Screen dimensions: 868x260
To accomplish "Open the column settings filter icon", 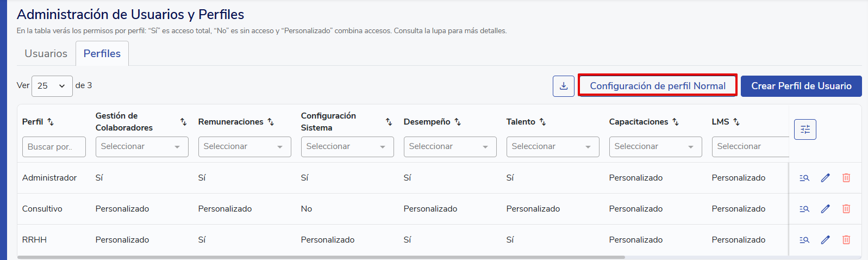I will (x=805, y=129).
